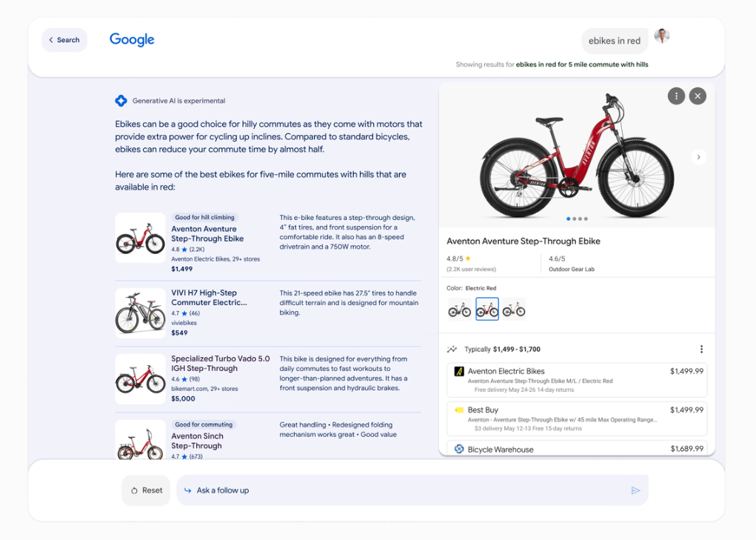Click the send follow-up arrow icon

[635, 490]
